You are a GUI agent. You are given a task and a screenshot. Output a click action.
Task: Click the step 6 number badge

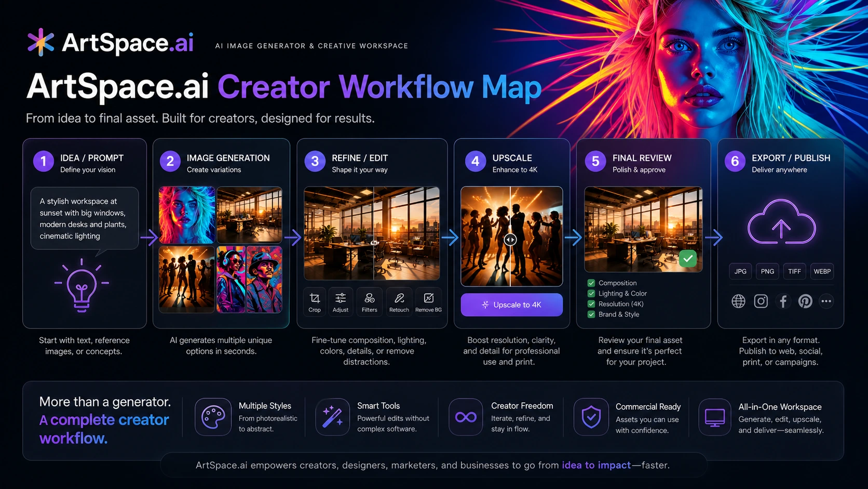(735, 161)
